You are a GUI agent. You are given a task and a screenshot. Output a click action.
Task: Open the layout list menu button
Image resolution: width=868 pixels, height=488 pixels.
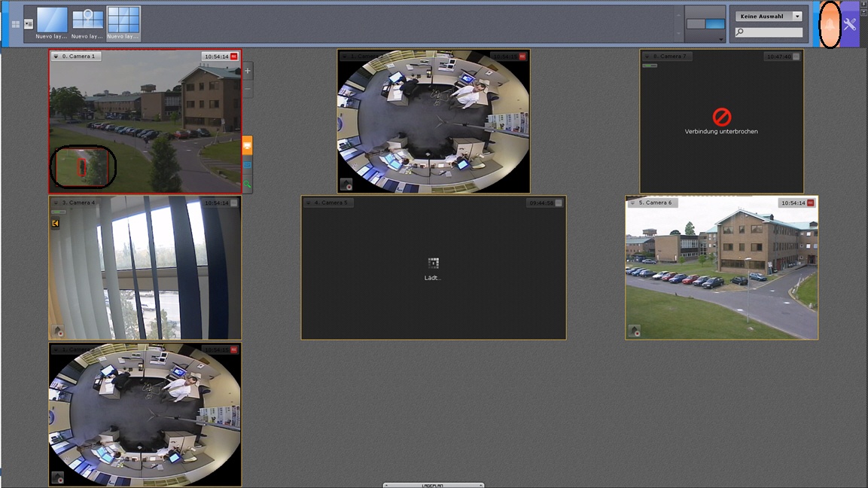[x=29, y=24]
